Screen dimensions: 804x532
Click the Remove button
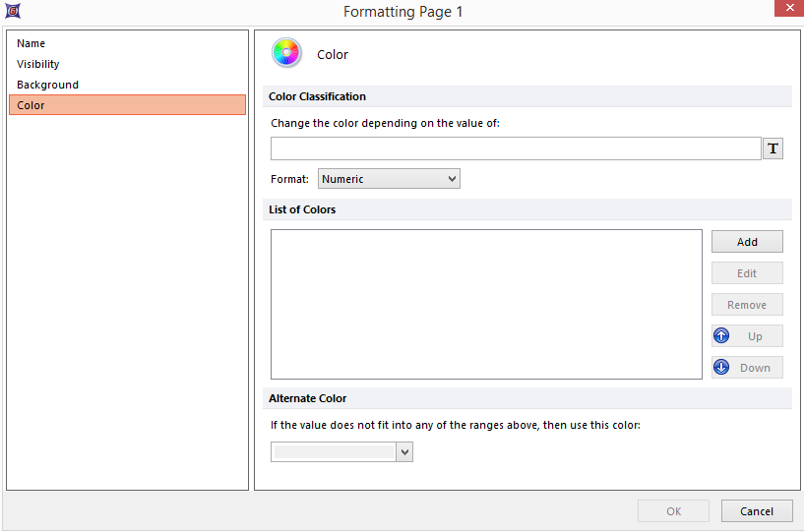[747, 305]
